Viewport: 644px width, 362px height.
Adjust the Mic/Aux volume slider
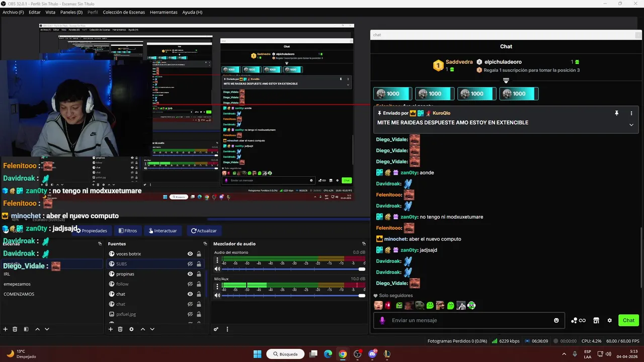(293, 295)
